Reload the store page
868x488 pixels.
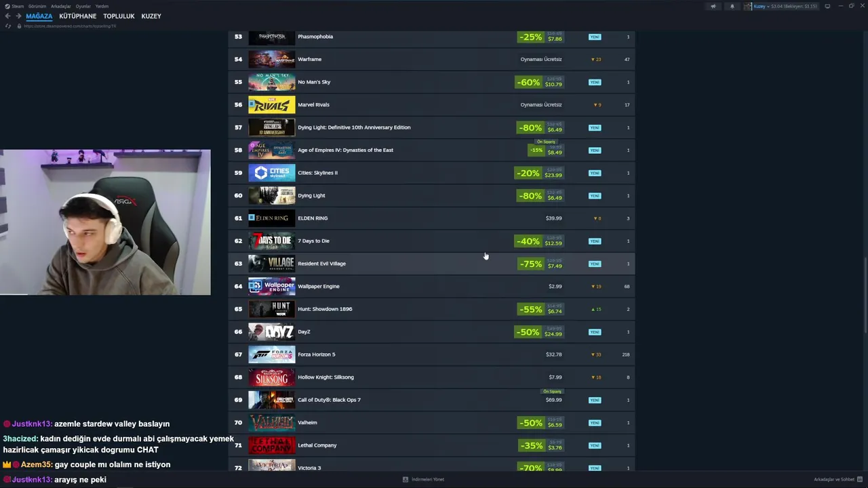point(8,26)
